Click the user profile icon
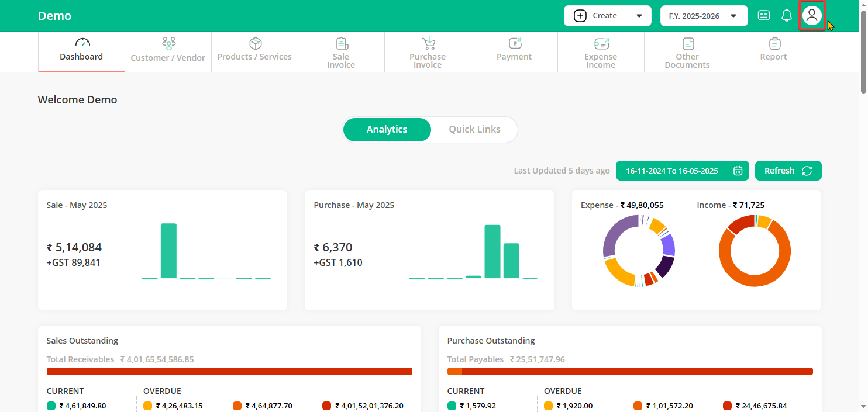Image resolution: width=868 pixels, height=412 pixels. 811,16
